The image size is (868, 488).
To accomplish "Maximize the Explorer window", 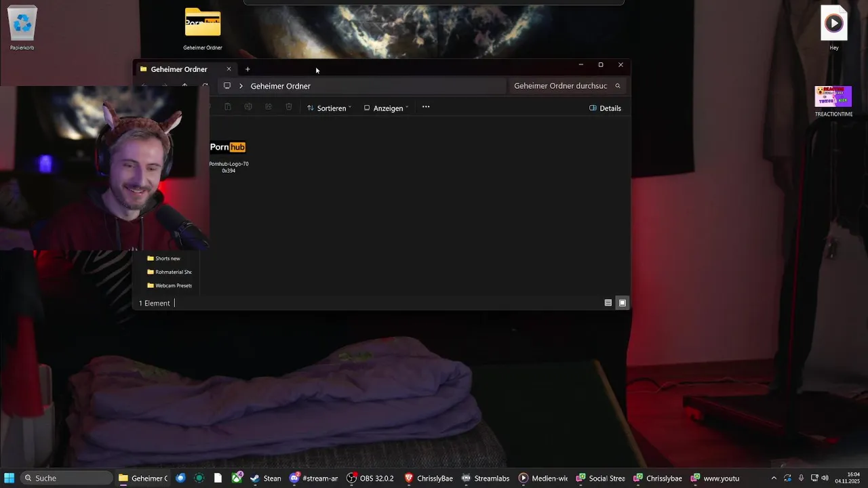I will point(601,65).
